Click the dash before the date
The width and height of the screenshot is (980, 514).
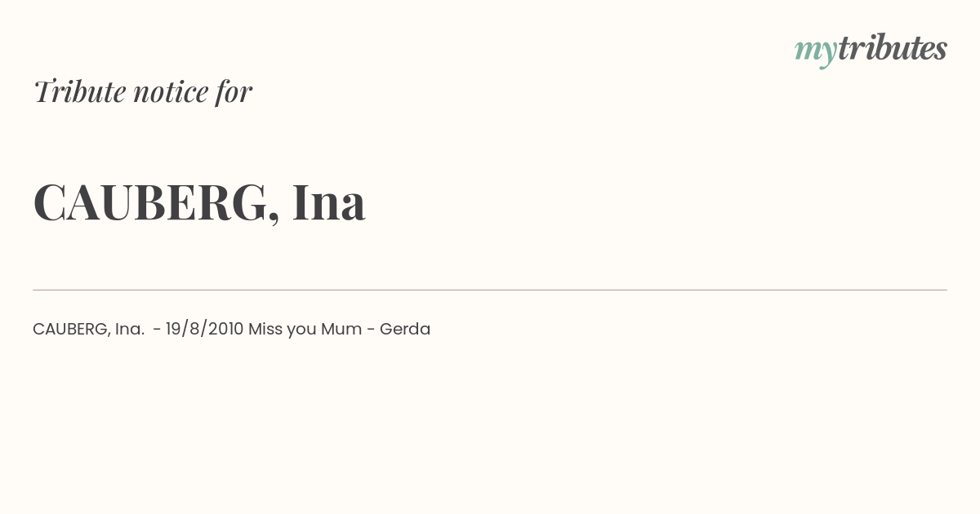tap(156, 330)
